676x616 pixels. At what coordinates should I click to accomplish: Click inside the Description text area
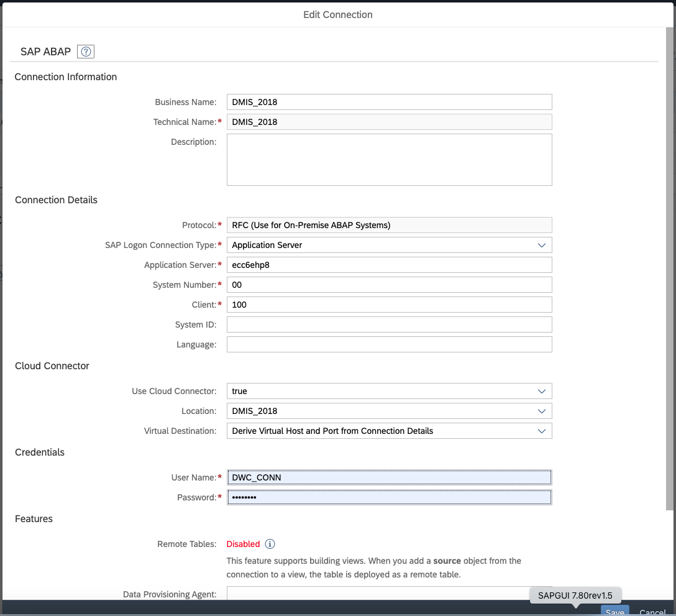pyautogui.click(x=389, y=159)
